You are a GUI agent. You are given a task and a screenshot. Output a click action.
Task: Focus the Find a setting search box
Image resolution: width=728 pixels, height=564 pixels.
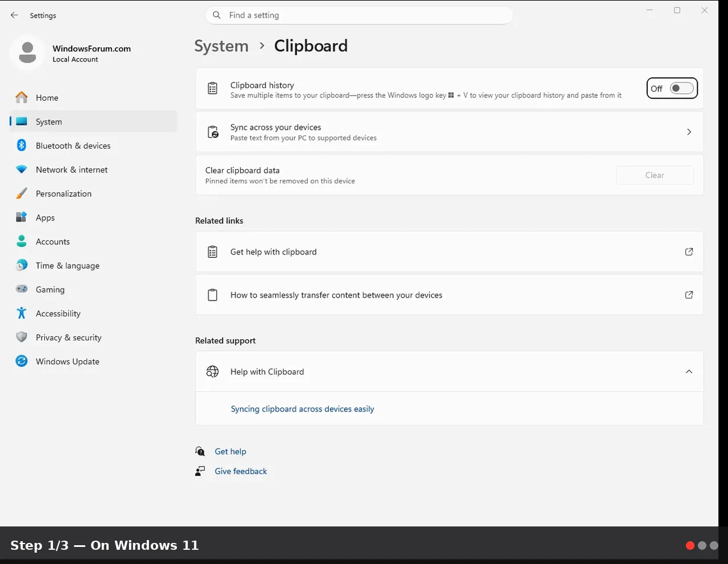coord(359,15)
